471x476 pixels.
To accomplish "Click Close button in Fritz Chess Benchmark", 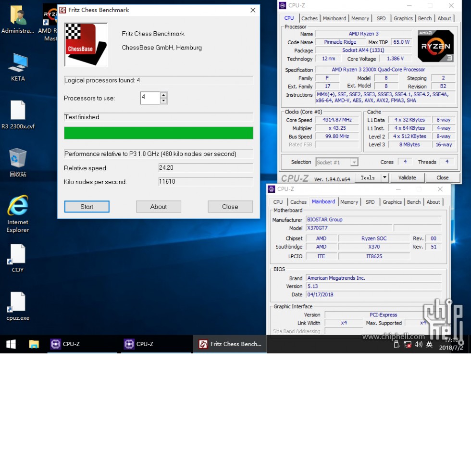I will (230, 206).
